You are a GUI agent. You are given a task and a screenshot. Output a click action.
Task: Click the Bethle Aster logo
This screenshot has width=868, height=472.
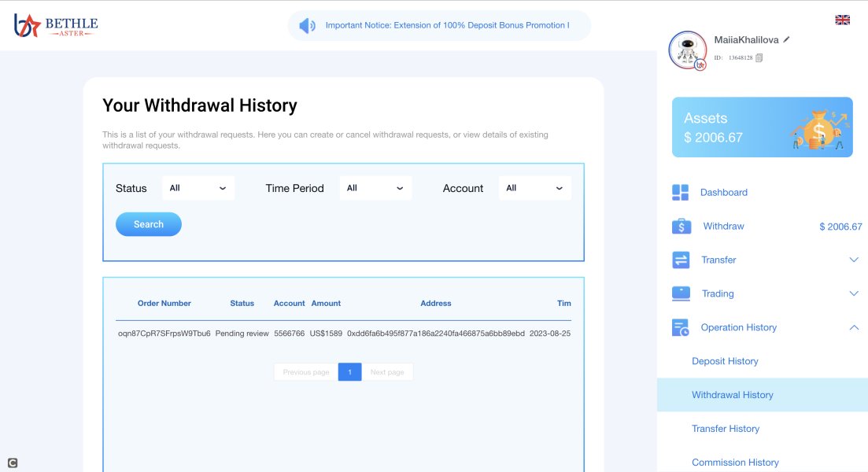[55, 25]
